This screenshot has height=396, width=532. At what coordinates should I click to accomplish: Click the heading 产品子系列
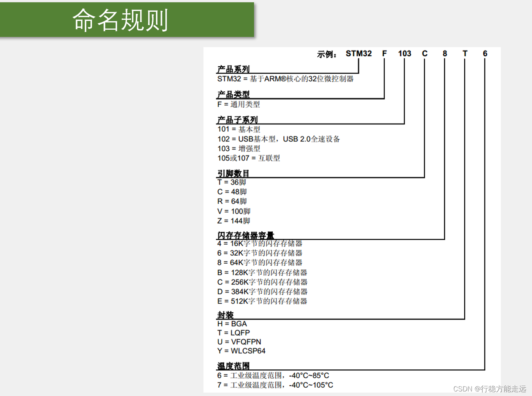237,120
